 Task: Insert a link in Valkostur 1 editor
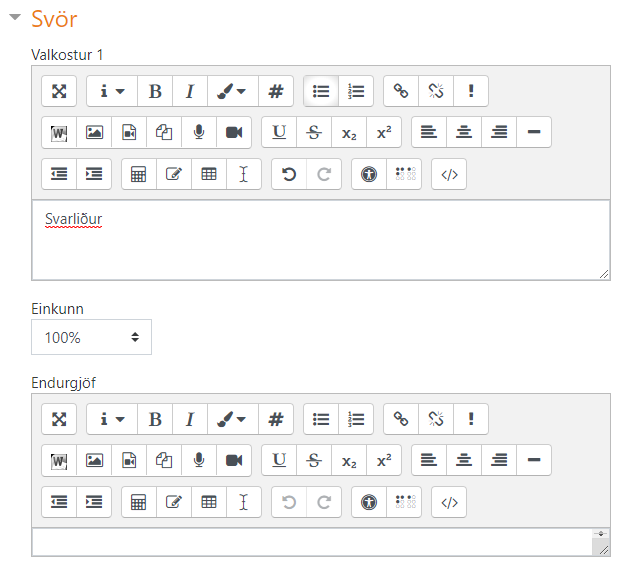tap(401, 91)
